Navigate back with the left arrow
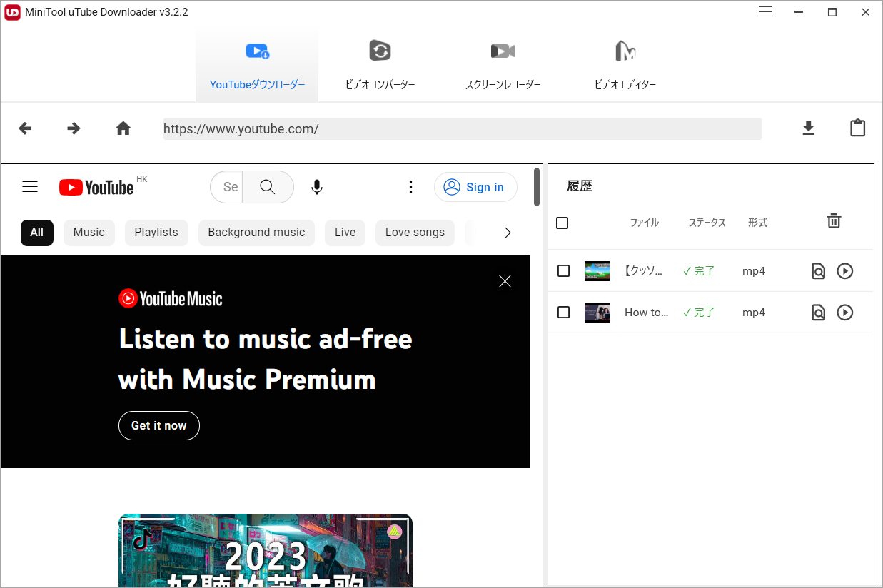 click(x=25, y=128)
